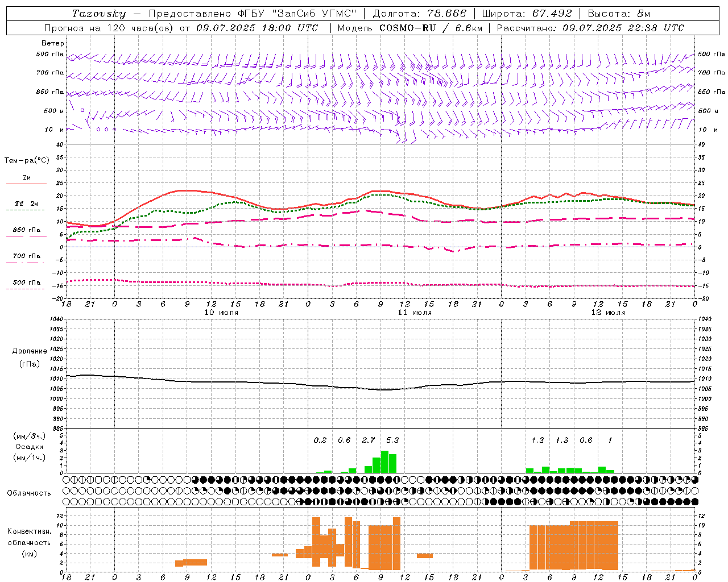Screen dimensions: 728x582
Task: Click the Td 2м dew point legend label
Action: tap(26, 203)
